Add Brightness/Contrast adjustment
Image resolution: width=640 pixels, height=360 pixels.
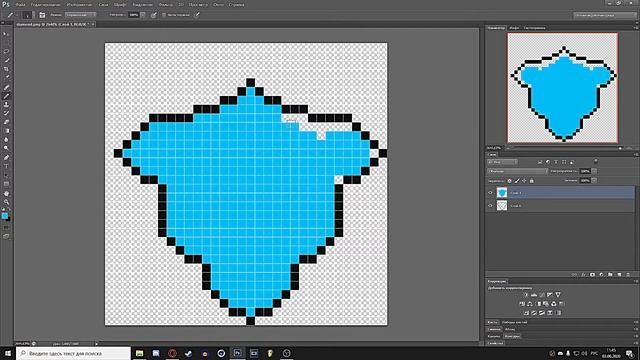[x=526, y=295]
